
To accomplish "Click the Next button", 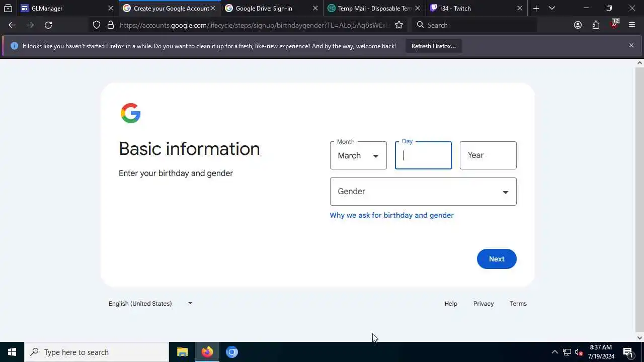I will click(x=497, y=259).
